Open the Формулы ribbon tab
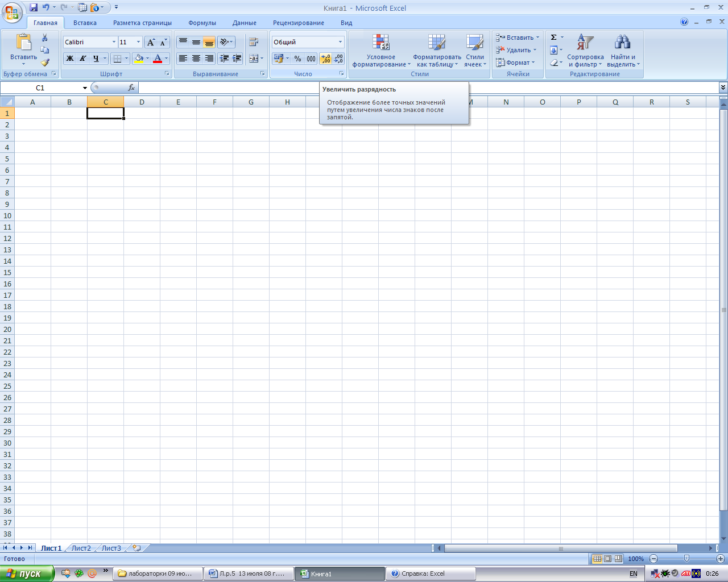The image size is (728, 582). [x=202, y=23]
